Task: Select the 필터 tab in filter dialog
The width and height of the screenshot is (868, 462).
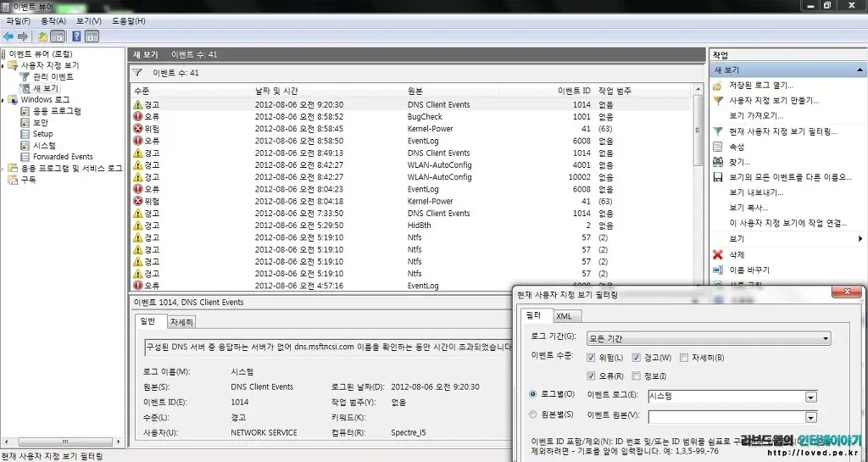Action: [x=537, y=315]
